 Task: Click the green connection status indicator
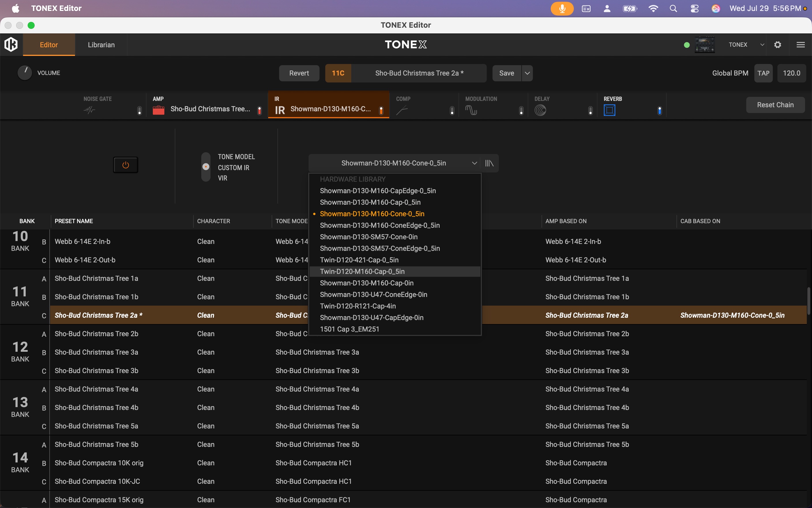tap(687, 45)
